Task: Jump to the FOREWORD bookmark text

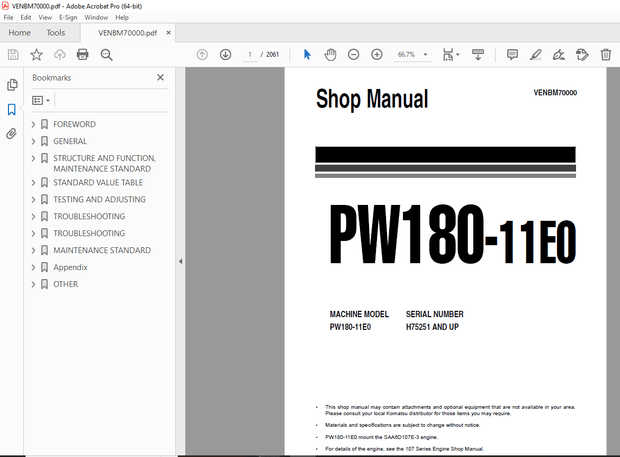Action: point(74,125)
